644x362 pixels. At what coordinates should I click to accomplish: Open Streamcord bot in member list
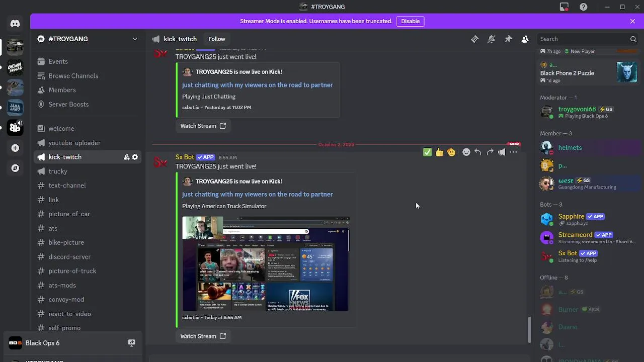tap(589, 237)
